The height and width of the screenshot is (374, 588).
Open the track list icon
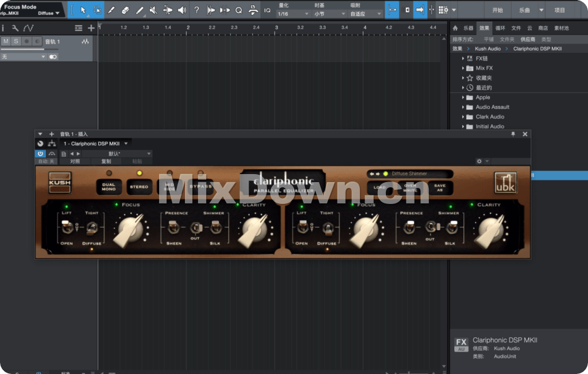pos(78,28)
